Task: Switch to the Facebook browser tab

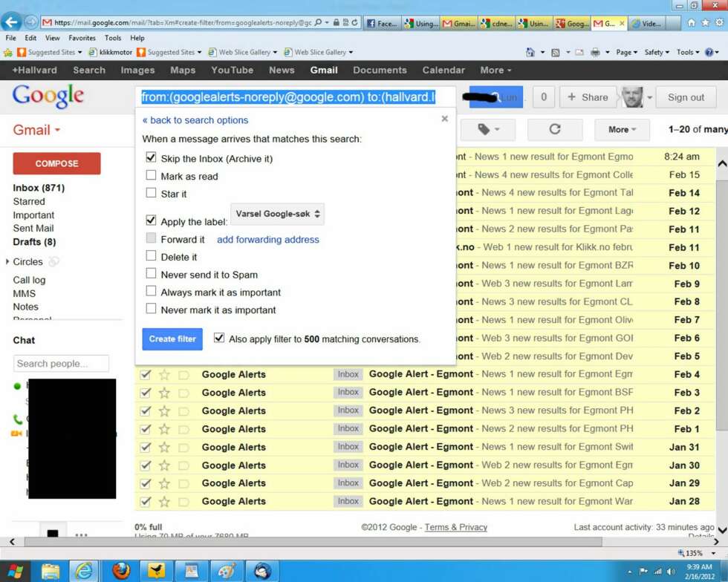Action: point(382,23)
